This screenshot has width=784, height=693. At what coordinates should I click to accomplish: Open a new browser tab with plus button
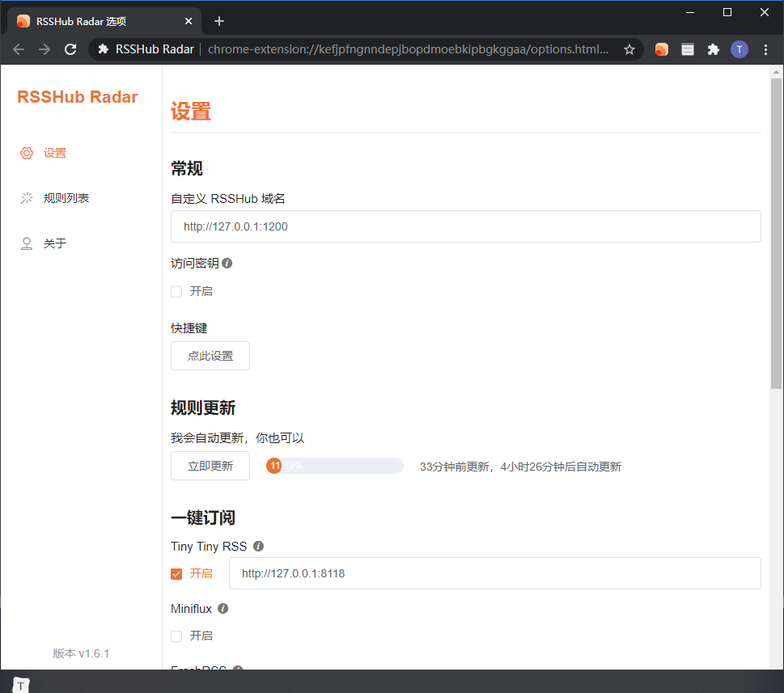[x=219, y=21]
